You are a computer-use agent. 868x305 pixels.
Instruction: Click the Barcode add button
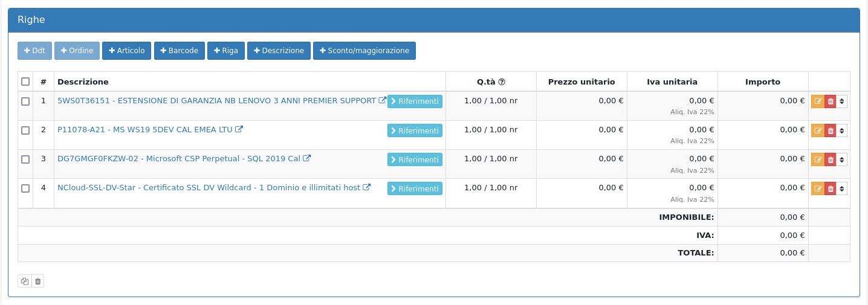180,51
